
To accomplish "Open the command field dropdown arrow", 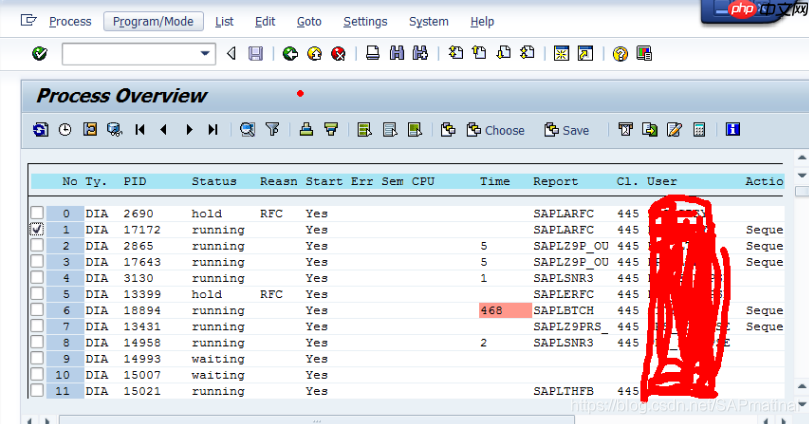I will click(205, 53).
